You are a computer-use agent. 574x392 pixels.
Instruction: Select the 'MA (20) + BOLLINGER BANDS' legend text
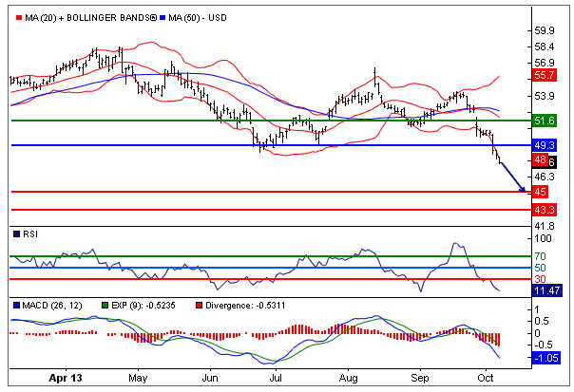pos(91,17)
